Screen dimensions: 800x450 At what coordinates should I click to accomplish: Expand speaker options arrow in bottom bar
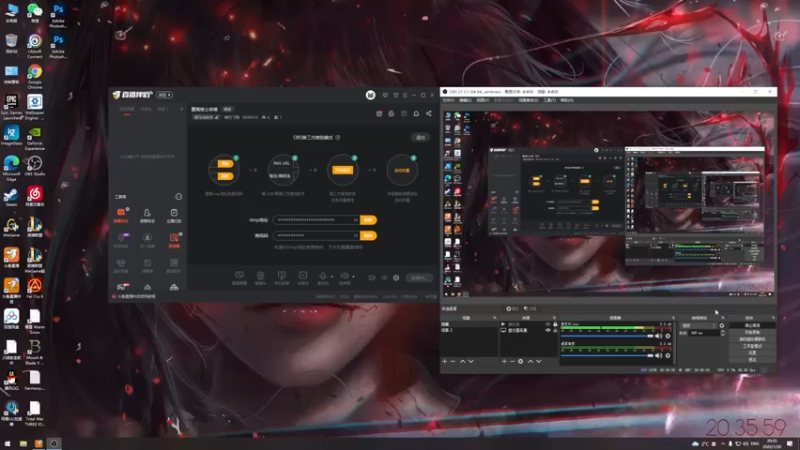pyautogui.click(x=353, y=277)
